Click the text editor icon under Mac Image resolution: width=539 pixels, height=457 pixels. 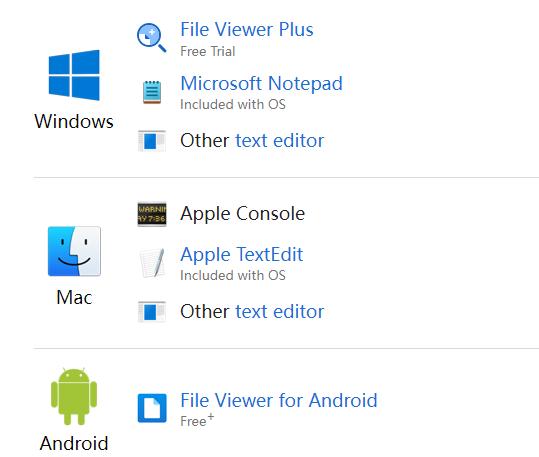click(152, 312)
